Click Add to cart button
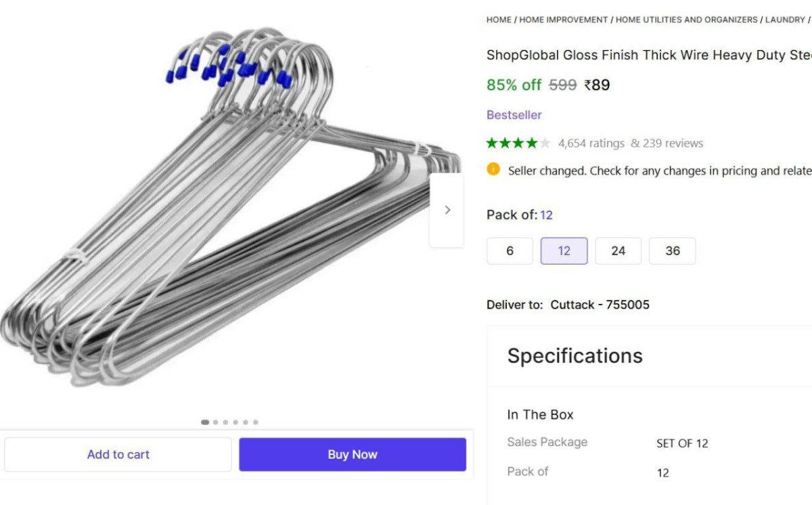 (118, 454)
